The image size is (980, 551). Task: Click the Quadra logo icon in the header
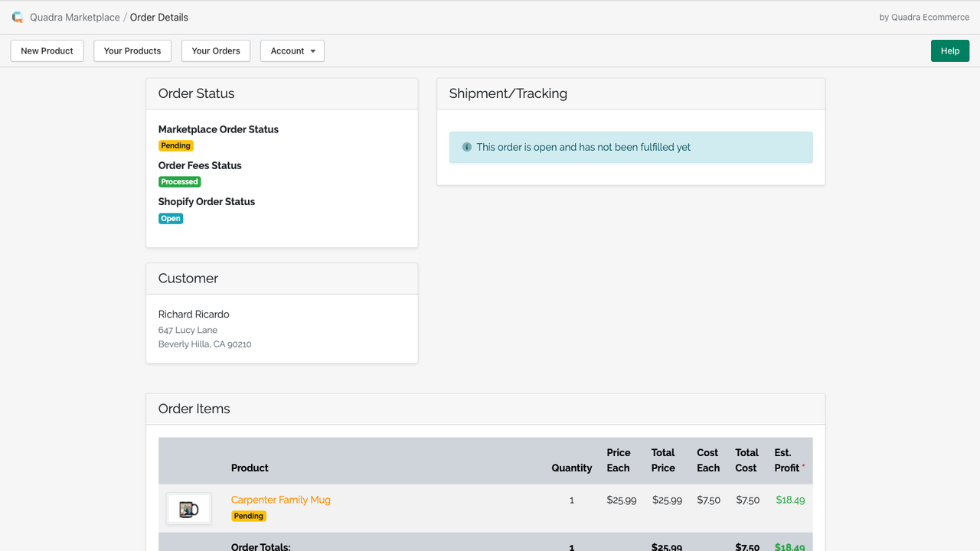coord(16,16)
